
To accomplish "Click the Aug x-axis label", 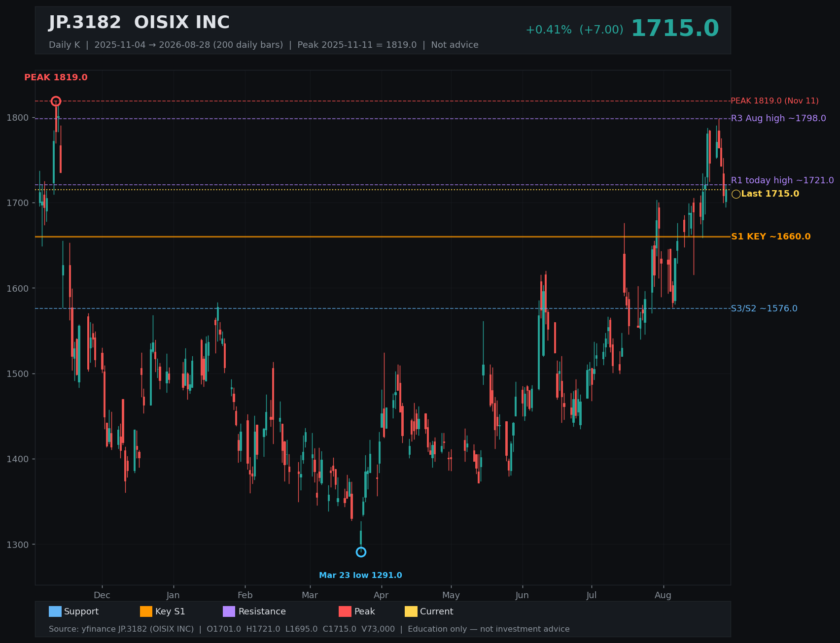I will coord(663,595).
